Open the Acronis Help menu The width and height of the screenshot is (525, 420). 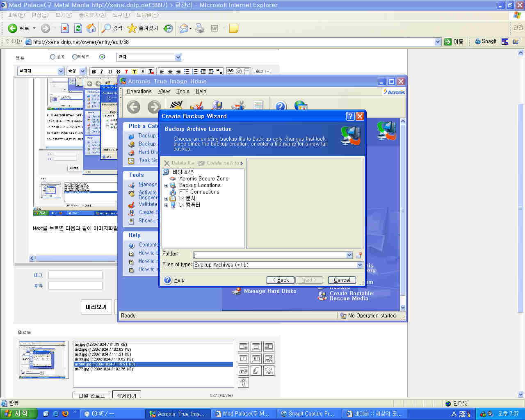point(201,91)
